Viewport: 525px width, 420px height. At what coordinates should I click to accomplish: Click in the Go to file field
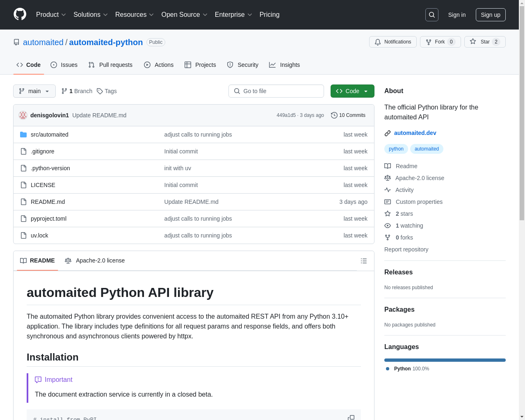[276, 91]
